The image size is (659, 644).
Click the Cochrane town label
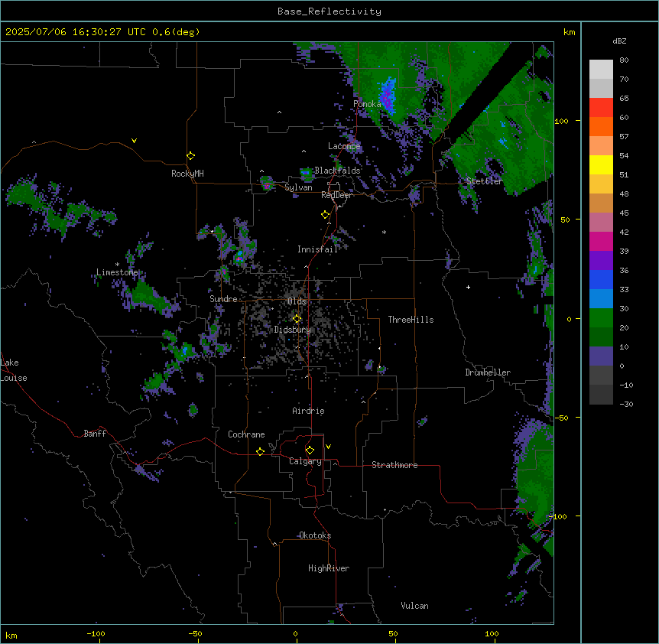pyautogui.click(x=246, y=434)
